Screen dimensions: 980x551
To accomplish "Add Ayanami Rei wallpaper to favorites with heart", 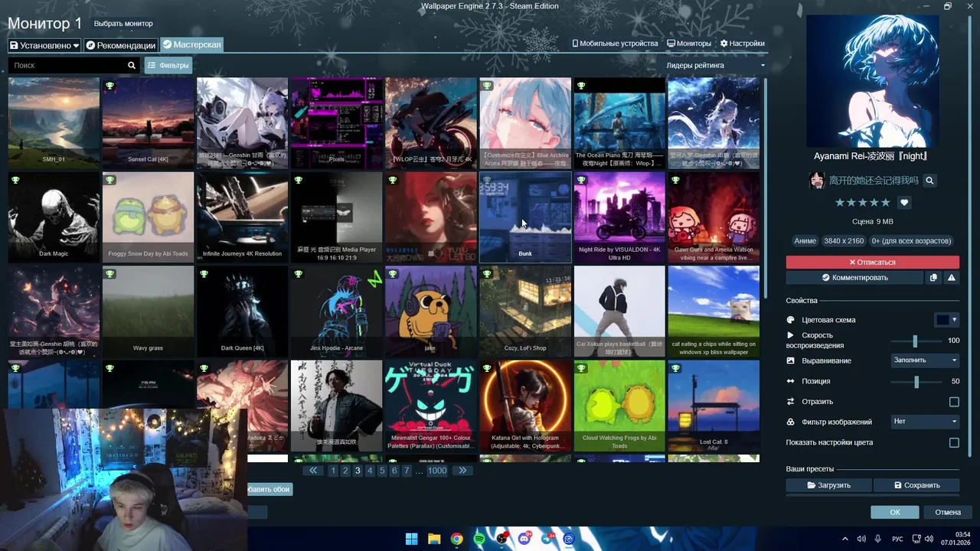I will [904, 203].
